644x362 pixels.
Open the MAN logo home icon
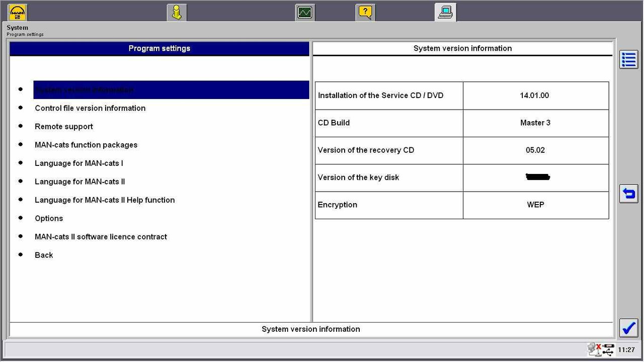[18, 12]
